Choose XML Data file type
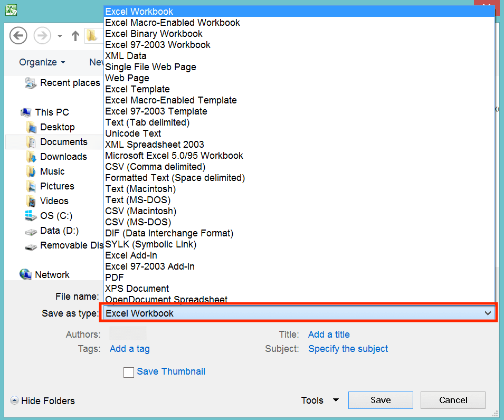Screen dimensions: 504x420 click(300, 56)
